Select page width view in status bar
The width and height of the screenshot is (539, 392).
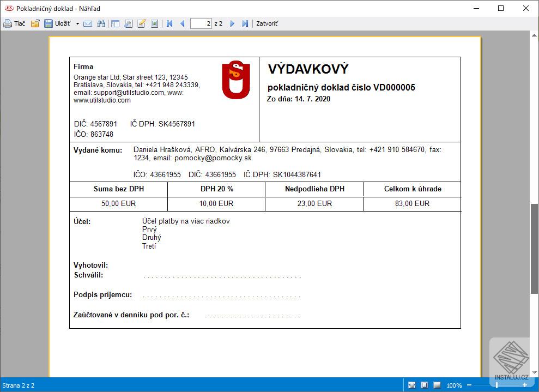point(411,385)
